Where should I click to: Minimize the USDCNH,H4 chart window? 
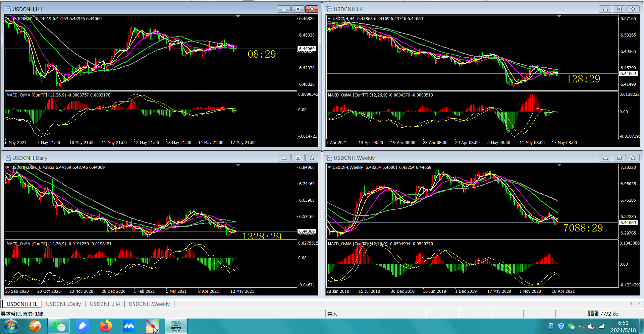pyautogui.click(x=605, y=9)
